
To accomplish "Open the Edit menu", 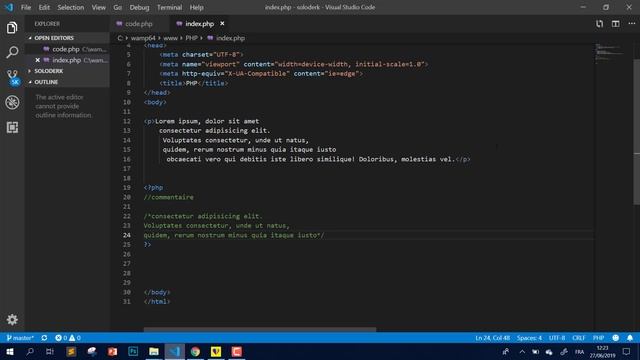I will pyautogui.click(x=44, y=7).
